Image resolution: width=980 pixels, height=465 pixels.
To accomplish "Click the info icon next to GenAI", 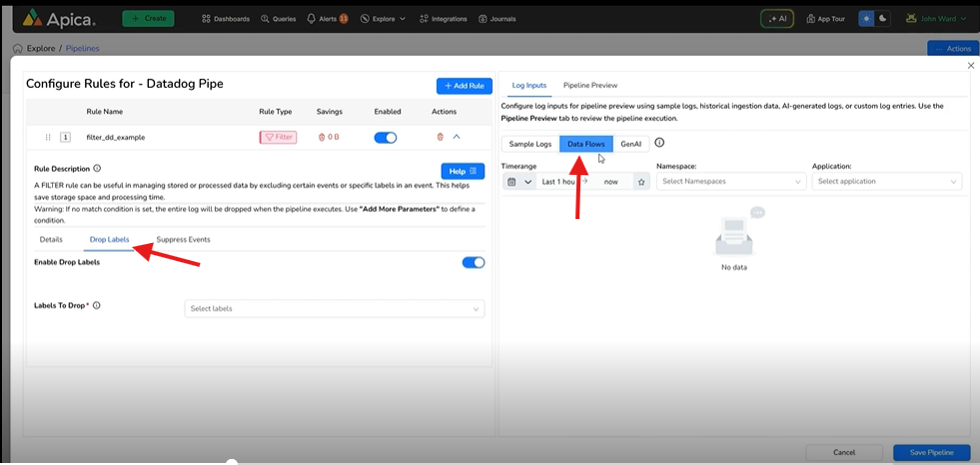I will [659, 143].
